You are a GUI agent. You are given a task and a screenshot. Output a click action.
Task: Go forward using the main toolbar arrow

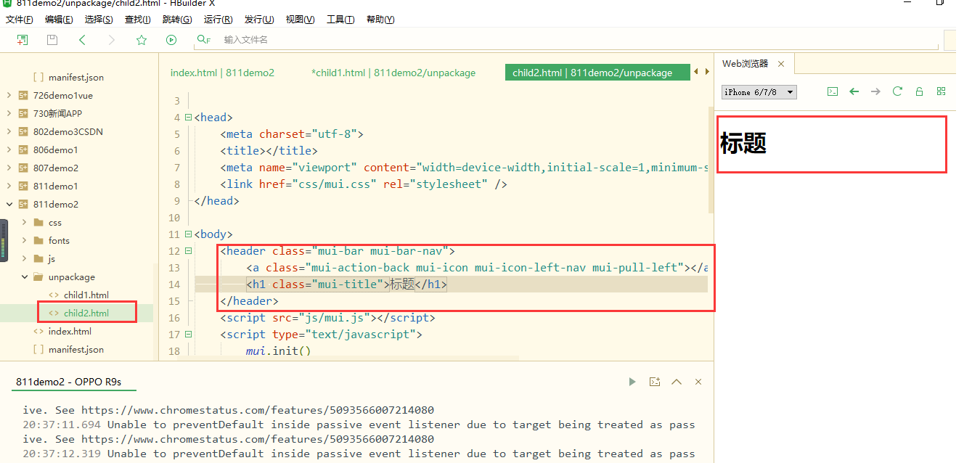coord(111,40)
